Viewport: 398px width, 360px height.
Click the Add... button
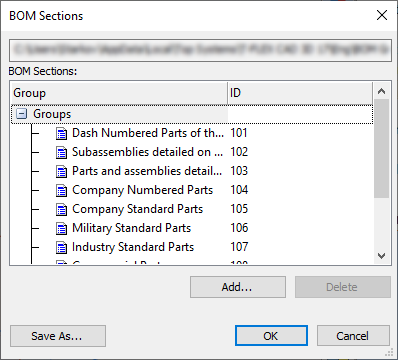238,287
